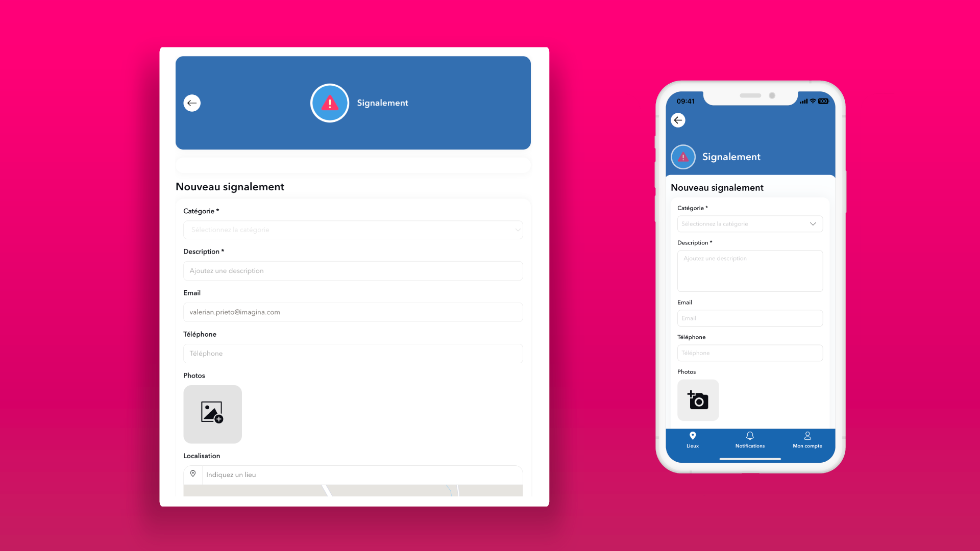
Task: Click the description text area to edit
Action: (x=352, y=270)
